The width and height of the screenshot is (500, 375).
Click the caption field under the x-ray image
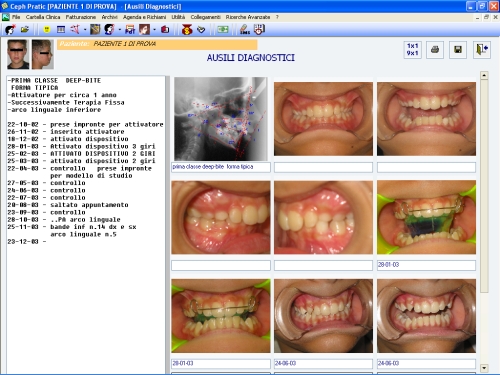tap(221, 167)
